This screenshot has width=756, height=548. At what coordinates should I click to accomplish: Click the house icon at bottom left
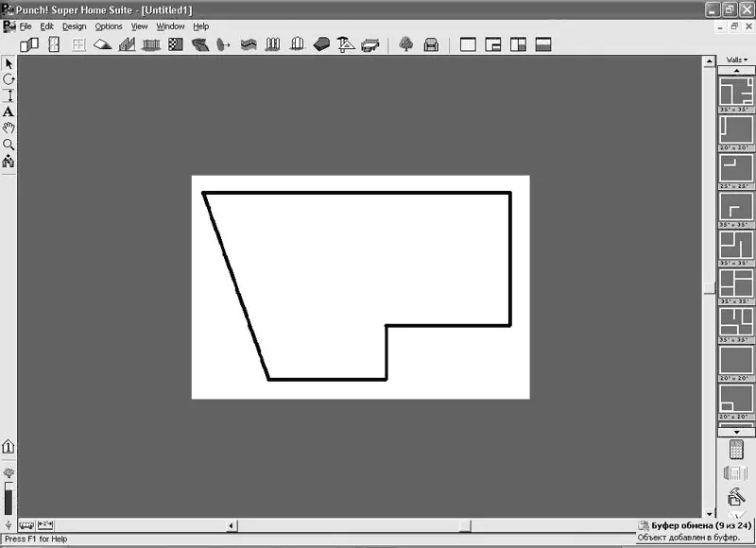(x=9, y=446)
